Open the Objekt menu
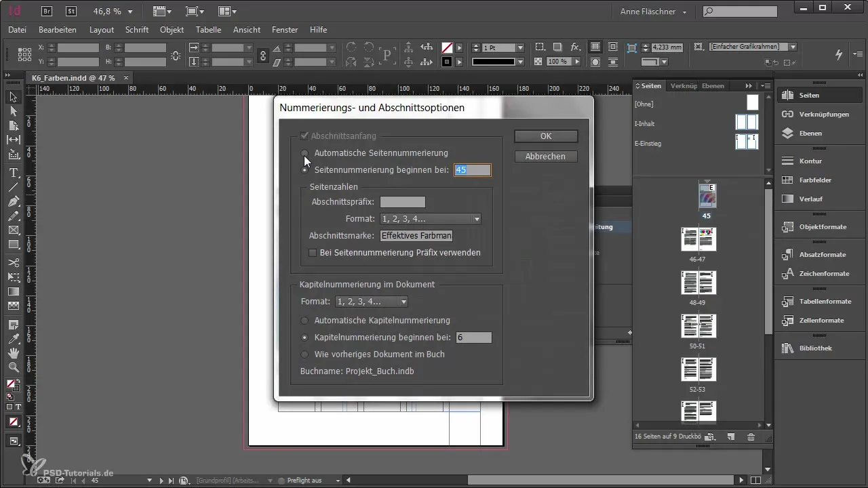The image size is (868, 488). point(172,30)
